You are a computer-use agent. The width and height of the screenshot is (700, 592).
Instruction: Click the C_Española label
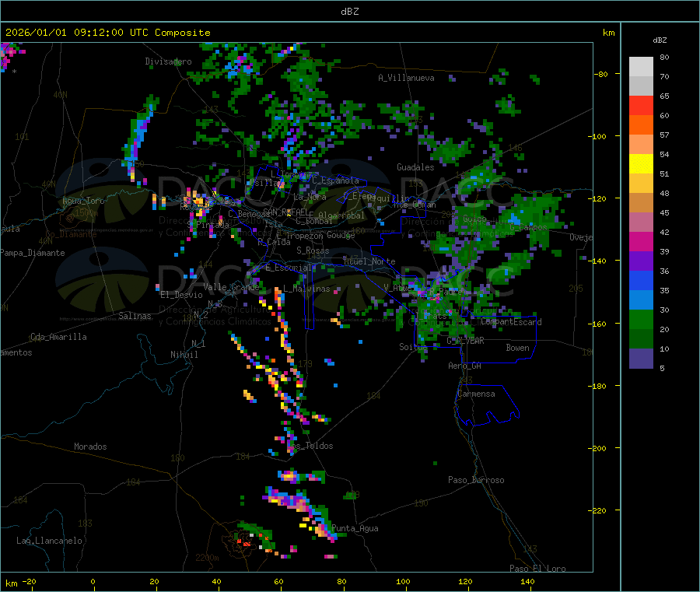coord(335,180)
